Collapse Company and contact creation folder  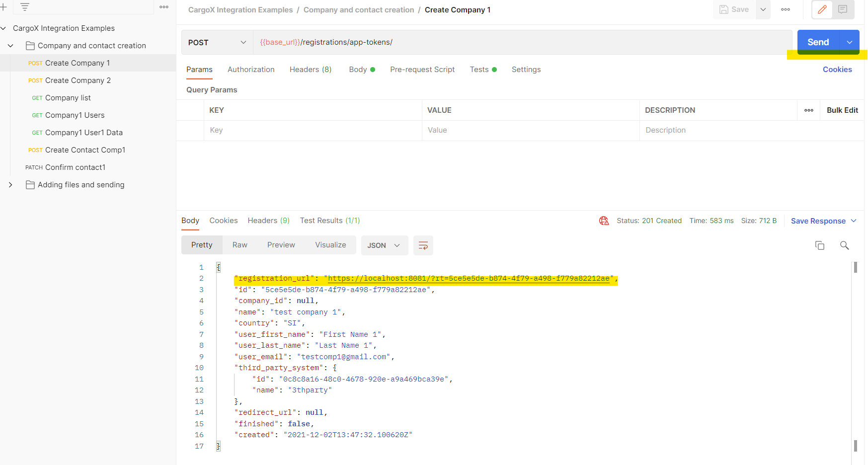[10, 46]
